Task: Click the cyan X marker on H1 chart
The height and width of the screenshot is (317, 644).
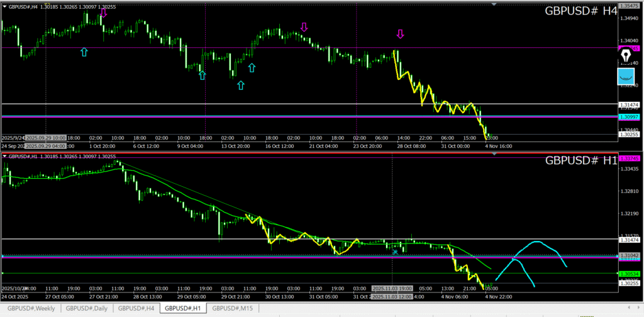Action: tap(395, 252)
